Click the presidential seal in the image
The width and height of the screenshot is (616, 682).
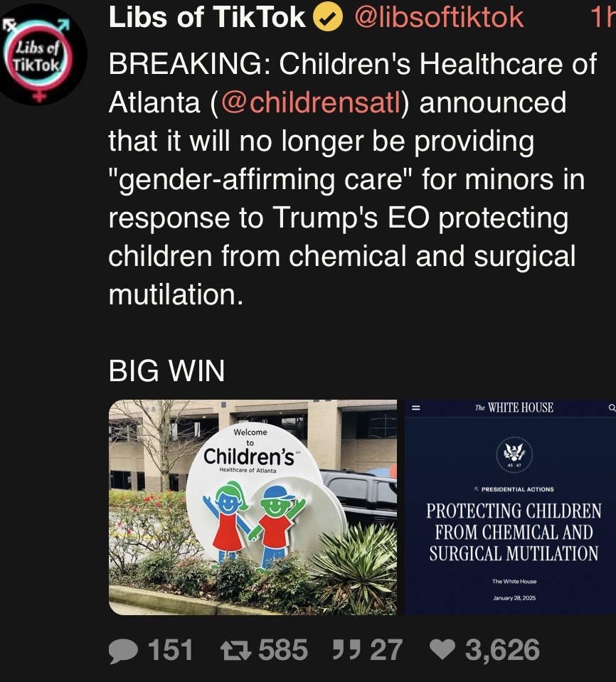pyautogui.click(x=515, y=454)
